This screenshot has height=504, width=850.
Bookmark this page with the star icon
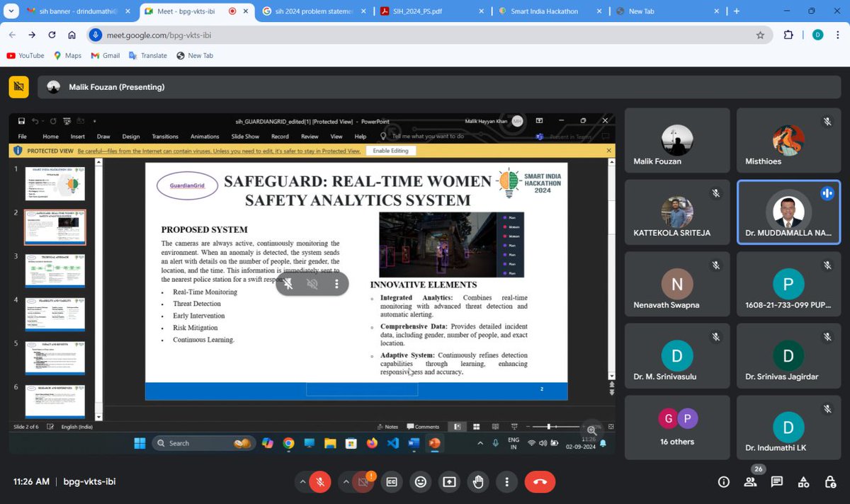(760, 35)
